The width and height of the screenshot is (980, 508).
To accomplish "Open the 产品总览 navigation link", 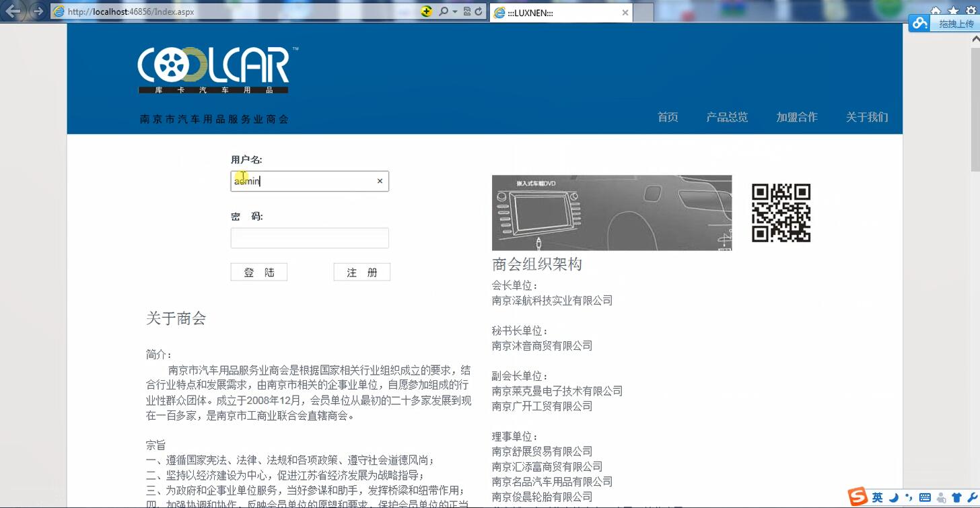I will coord(727,117).
